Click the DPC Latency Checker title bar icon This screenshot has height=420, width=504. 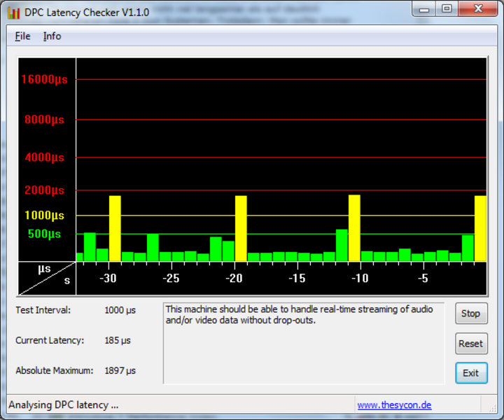click(13, 13)
